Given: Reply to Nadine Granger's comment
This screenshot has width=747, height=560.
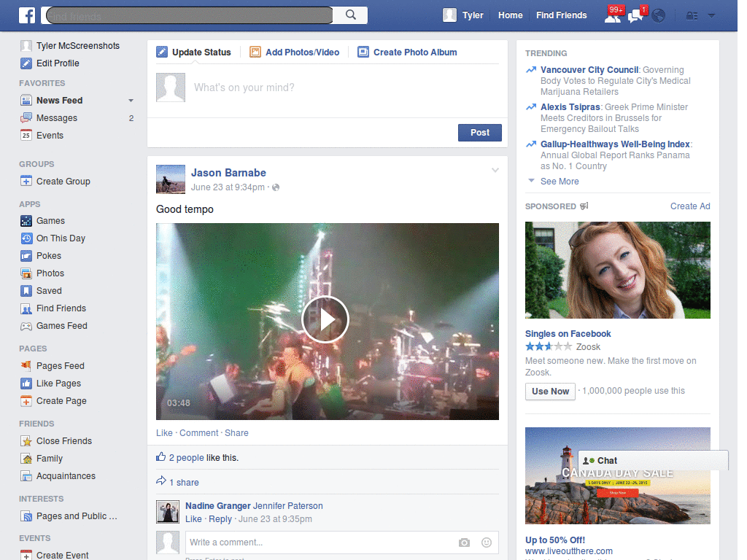Looking at the screenshot, I should 220,519.
